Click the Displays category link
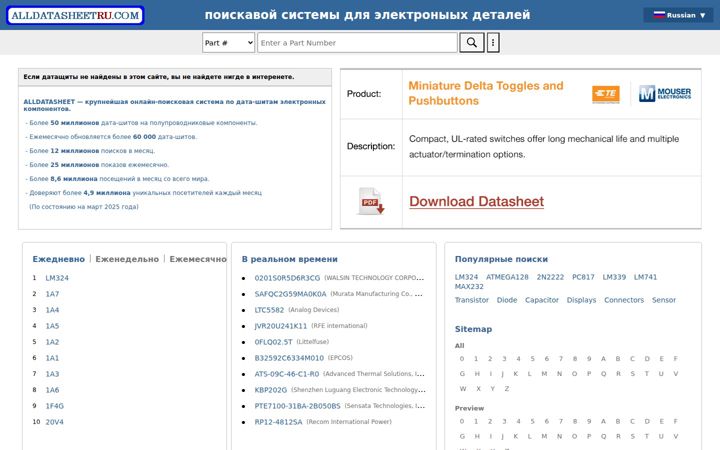This screenshot has width=720, height=450. click(x=581, y=300)
